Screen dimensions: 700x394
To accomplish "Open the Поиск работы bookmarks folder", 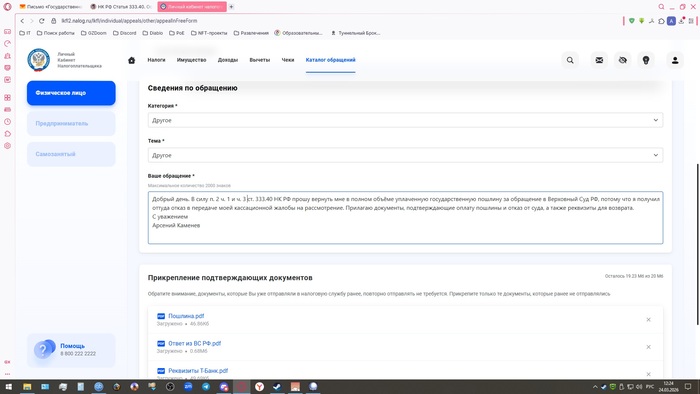I will point(55,33).
